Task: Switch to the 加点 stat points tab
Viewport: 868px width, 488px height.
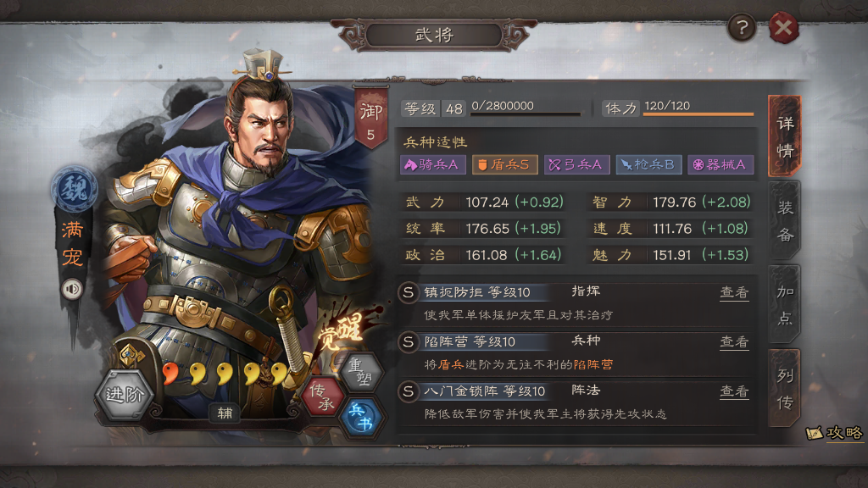Action: tap(785, 305)
